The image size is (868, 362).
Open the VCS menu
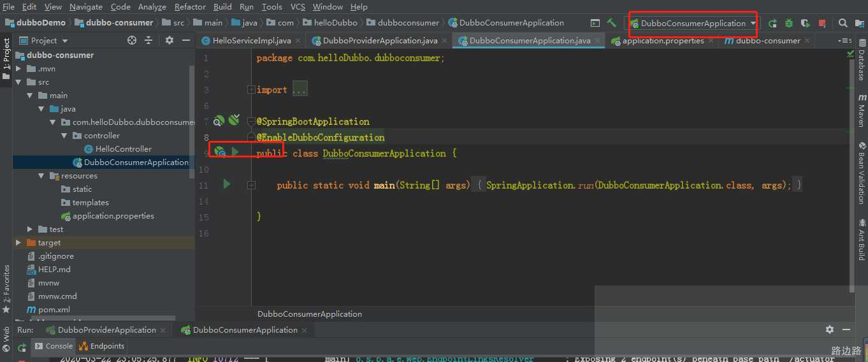tap(298, 6)
